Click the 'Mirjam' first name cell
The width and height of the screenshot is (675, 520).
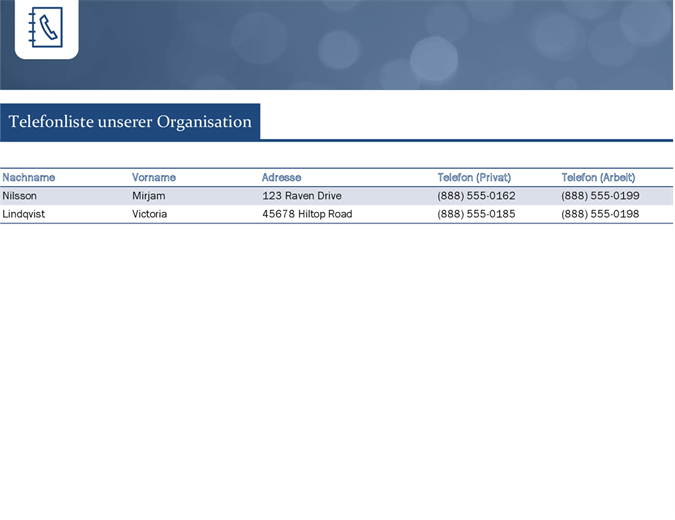(x=149, y=196)
